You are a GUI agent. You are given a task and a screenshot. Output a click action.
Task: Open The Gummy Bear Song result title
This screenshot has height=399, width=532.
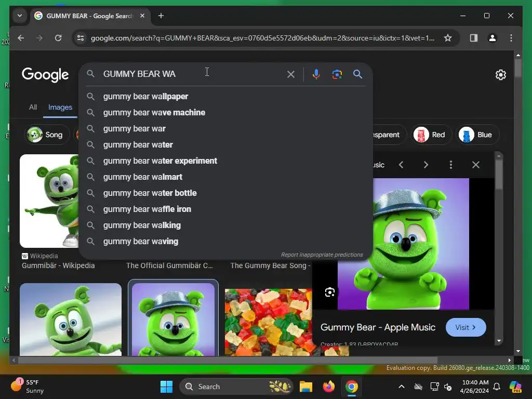click(x=270, y=265)
